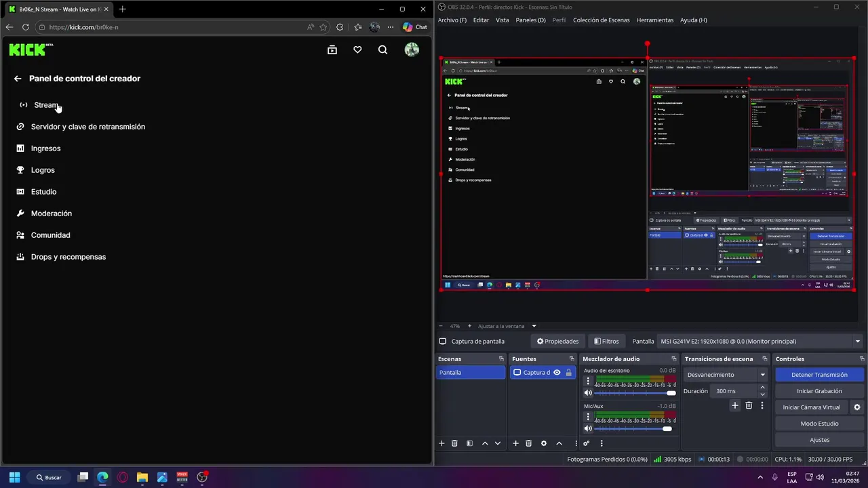Move the scene down in Escenas

click(x=498, y=443)
